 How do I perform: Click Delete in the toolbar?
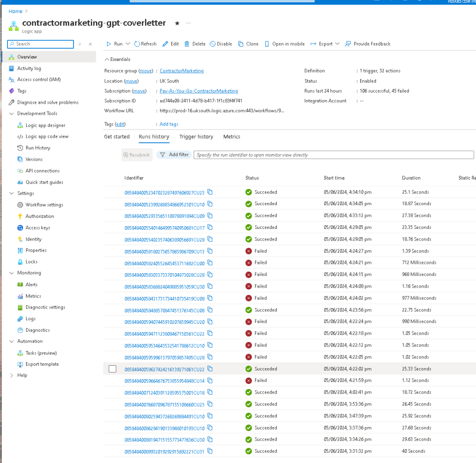coord(195,44)
